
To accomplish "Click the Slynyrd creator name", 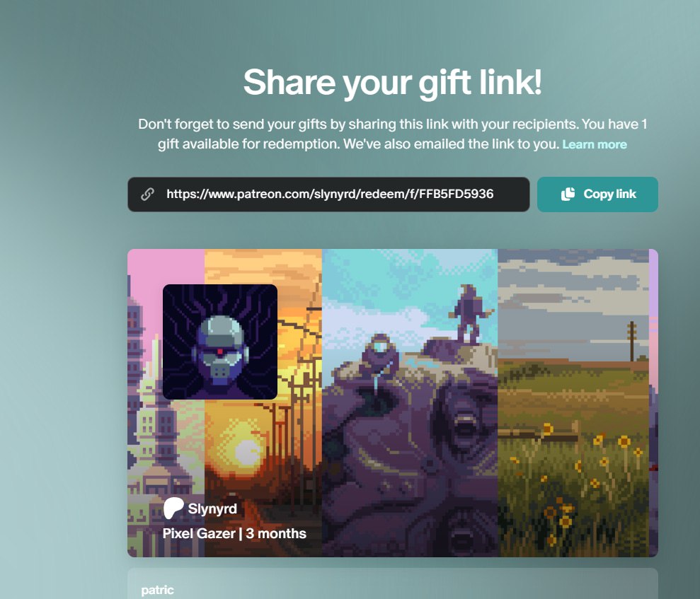I will pos(212,508).
